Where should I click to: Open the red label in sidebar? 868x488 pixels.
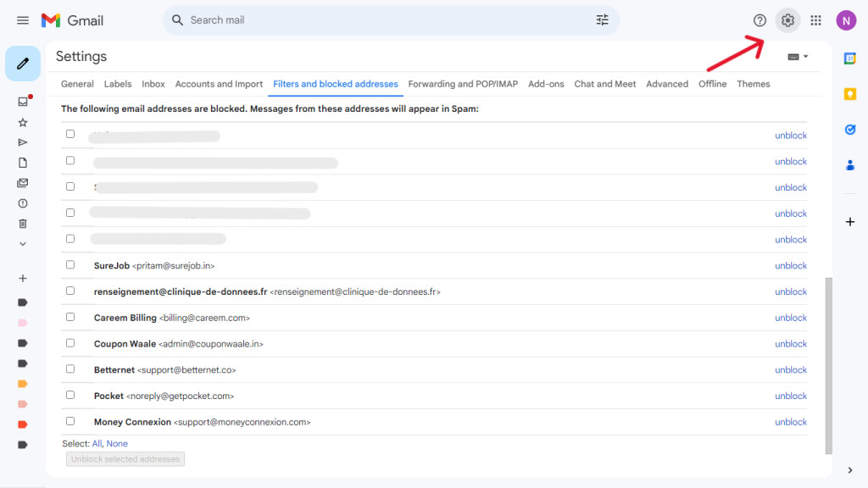coord(23,424)
